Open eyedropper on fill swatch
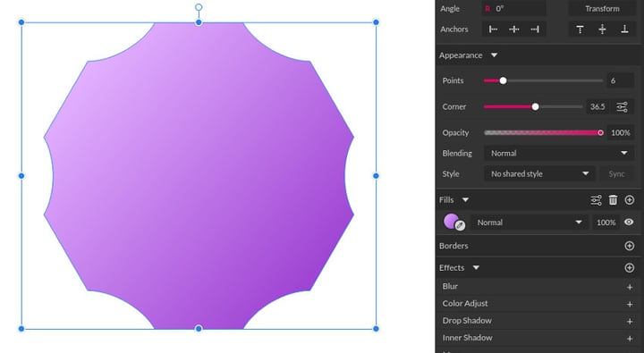This screenshot has width=644, height=353. [460, 225]
